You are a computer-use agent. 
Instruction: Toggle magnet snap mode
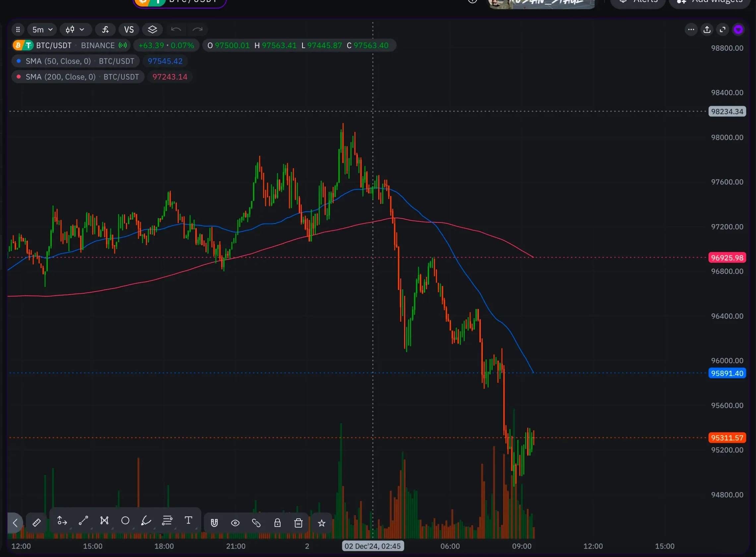click(214, 523)
